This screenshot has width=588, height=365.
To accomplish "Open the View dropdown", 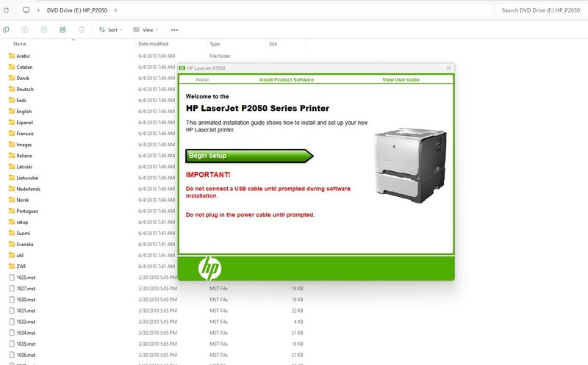I will [x=146, y=29].
